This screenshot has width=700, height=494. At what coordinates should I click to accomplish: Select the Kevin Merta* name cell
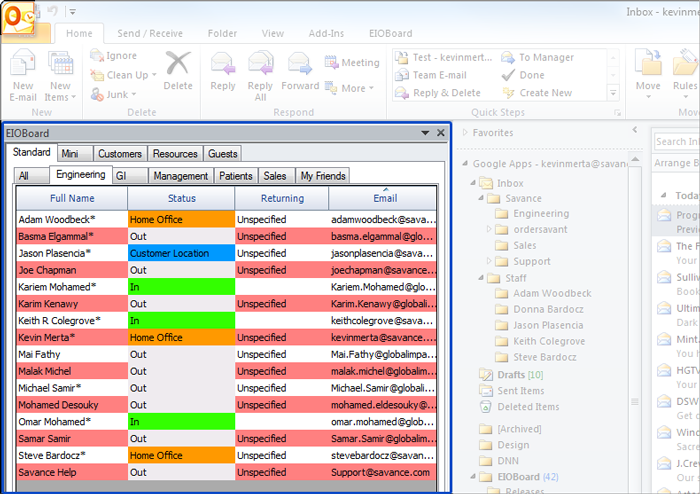pos(72,338)
